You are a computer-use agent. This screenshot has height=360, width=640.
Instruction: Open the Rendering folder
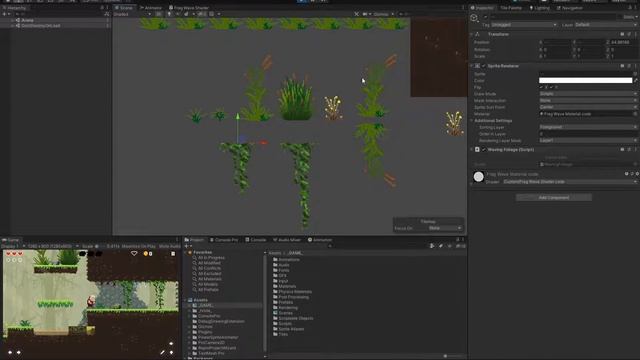285,307
